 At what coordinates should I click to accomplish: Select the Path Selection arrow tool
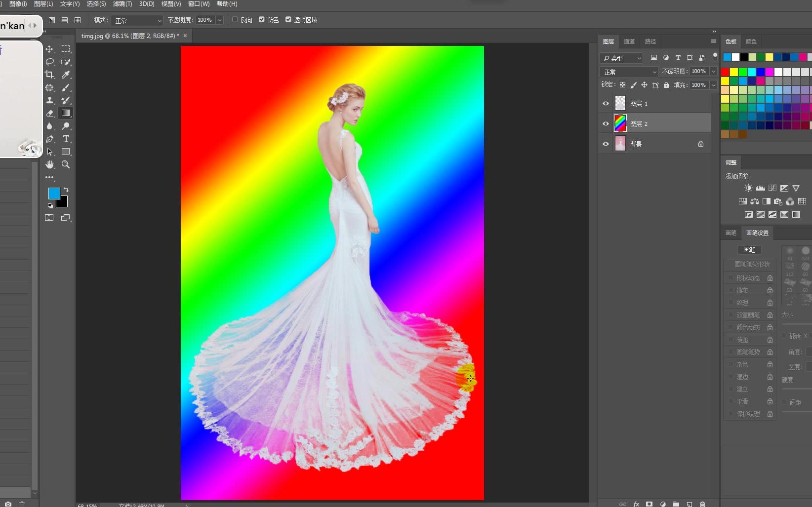pyautogui.click(x=49, y=152)
